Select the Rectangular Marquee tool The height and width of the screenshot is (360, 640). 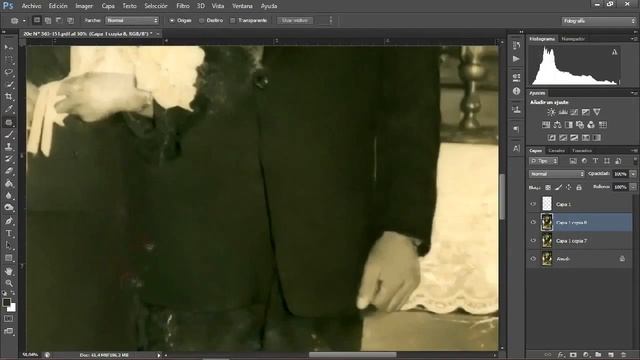click(x=9, y=60)
